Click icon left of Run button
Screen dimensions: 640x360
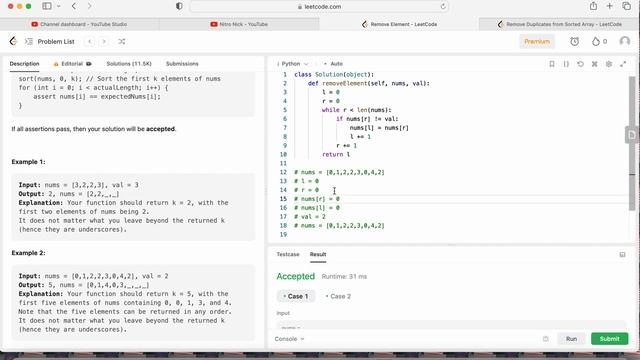(546, 339)
